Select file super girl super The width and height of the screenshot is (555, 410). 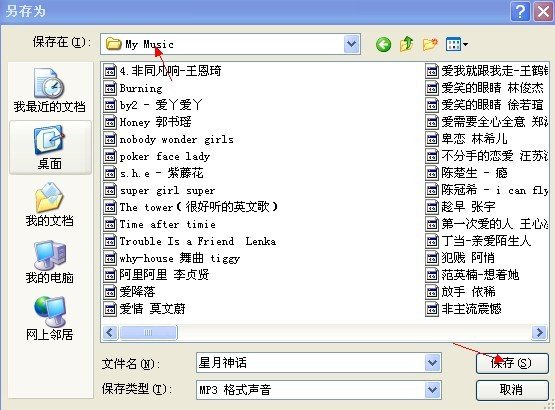click(x=160, y=190)
